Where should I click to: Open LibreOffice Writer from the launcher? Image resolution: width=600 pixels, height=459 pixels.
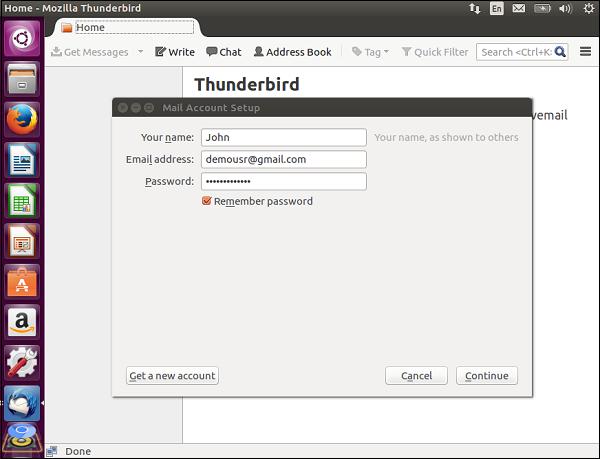(22, 160)
